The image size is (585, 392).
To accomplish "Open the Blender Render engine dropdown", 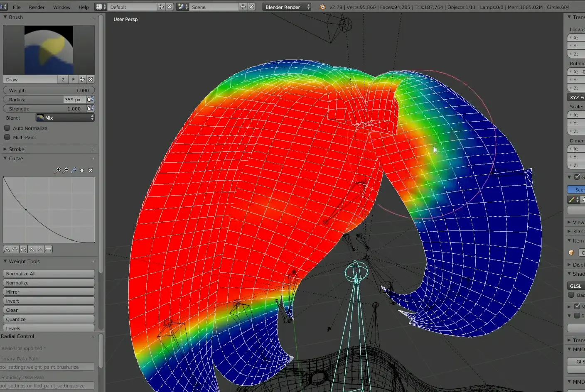I will pyautogui.click(x=287, y=7).
